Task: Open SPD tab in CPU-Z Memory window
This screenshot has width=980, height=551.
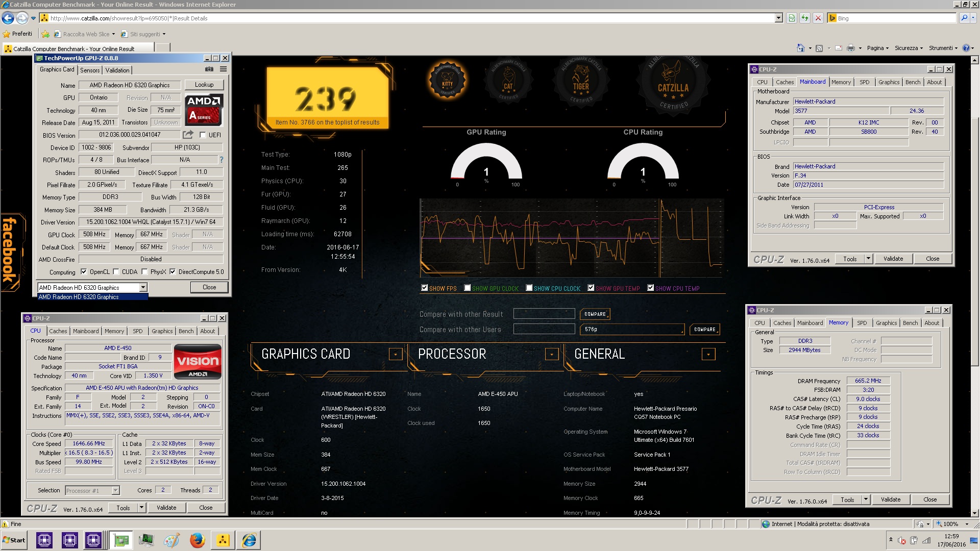Action: coord(862,323)
